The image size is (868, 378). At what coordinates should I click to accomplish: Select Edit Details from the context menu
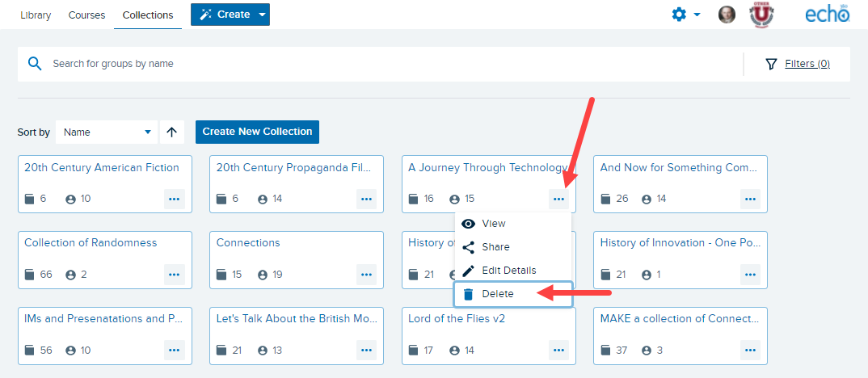[x=512, y=271]
